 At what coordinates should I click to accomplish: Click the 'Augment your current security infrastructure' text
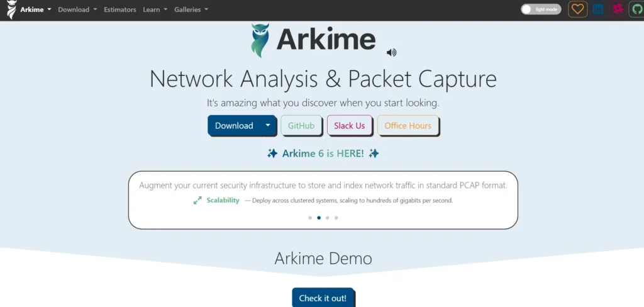323,186
